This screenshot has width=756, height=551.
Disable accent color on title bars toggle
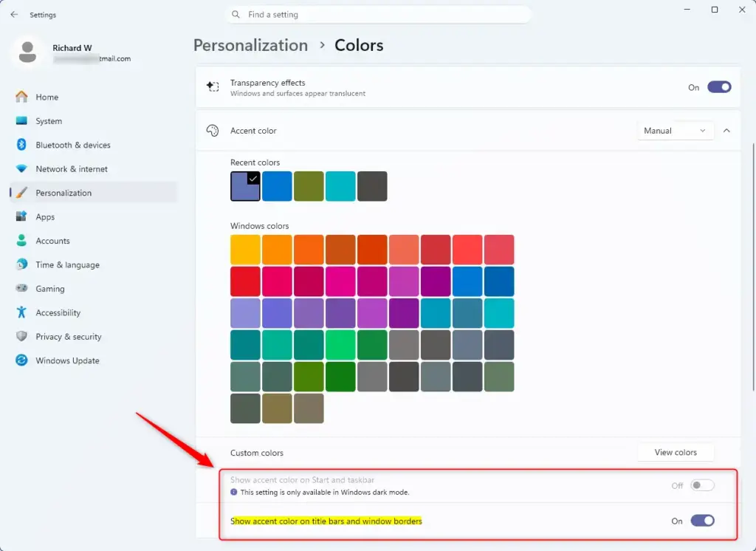coord(702,521)
